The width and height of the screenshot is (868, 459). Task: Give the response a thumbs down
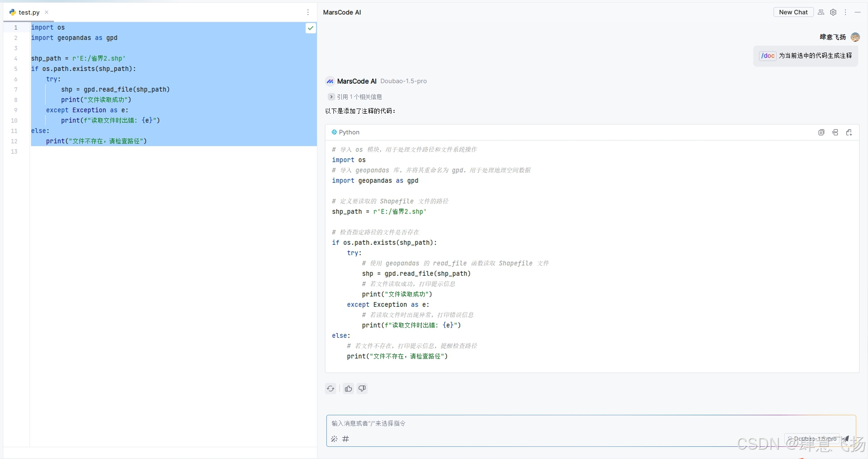[362, 389]
